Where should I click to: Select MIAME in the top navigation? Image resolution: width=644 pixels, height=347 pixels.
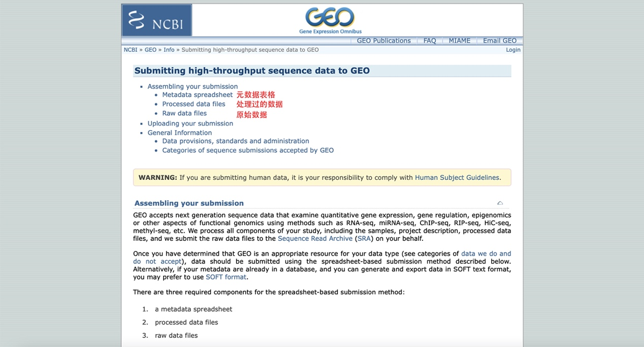(459, 41)
